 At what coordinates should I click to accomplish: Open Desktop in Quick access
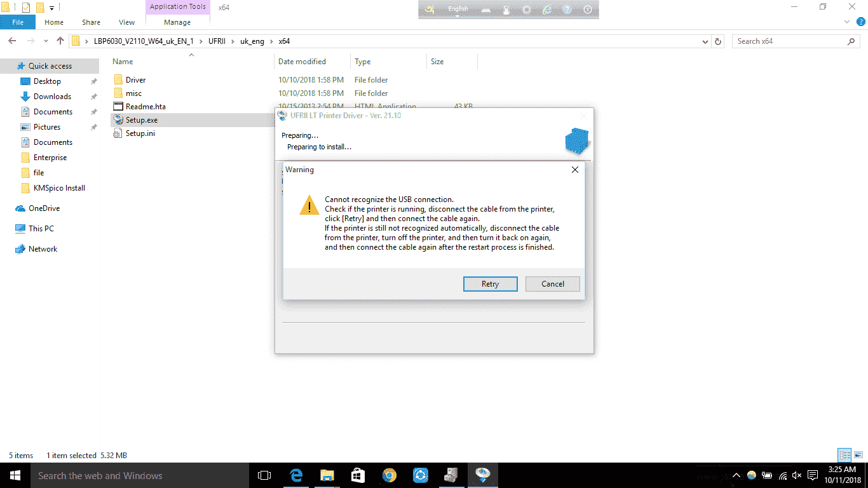click(x=47, y=81)
